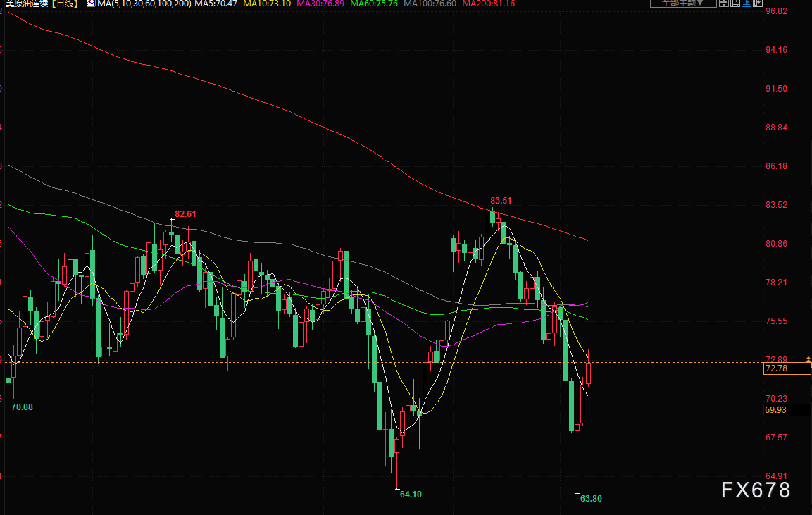Click the N-axis coordinate icon at top right

coord(735,3)
